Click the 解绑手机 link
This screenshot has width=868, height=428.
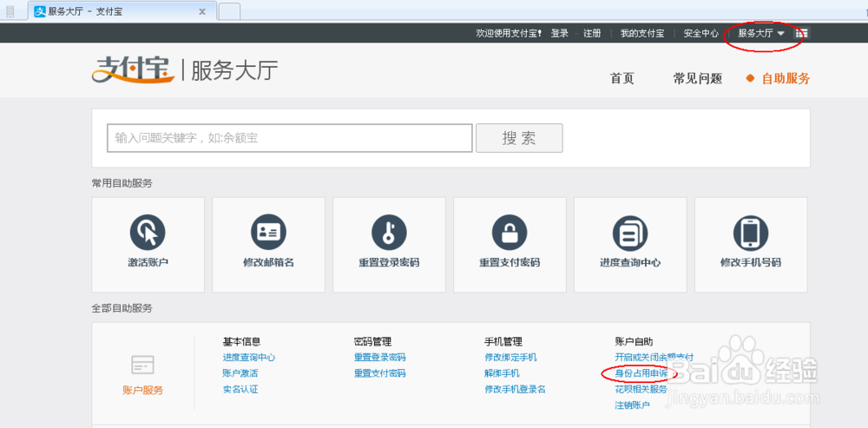[x=502, y=373]
